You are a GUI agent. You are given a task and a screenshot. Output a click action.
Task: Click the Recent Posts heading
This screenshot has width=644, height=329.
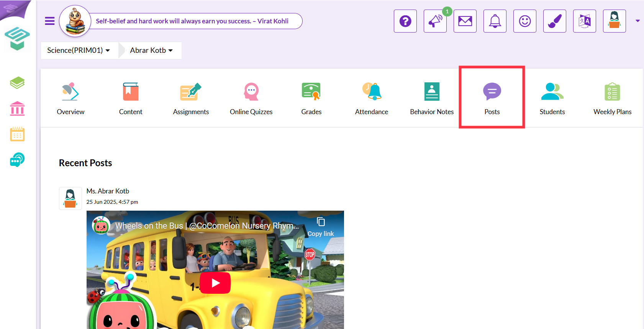point(85,163)
